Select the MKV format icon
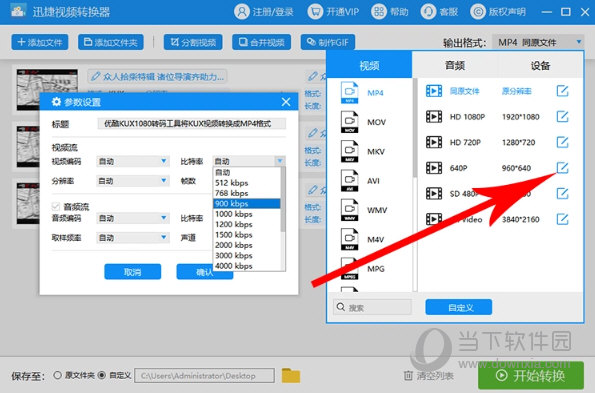The height and width of the screenshot is (393, 595). [x=349, y=151]
